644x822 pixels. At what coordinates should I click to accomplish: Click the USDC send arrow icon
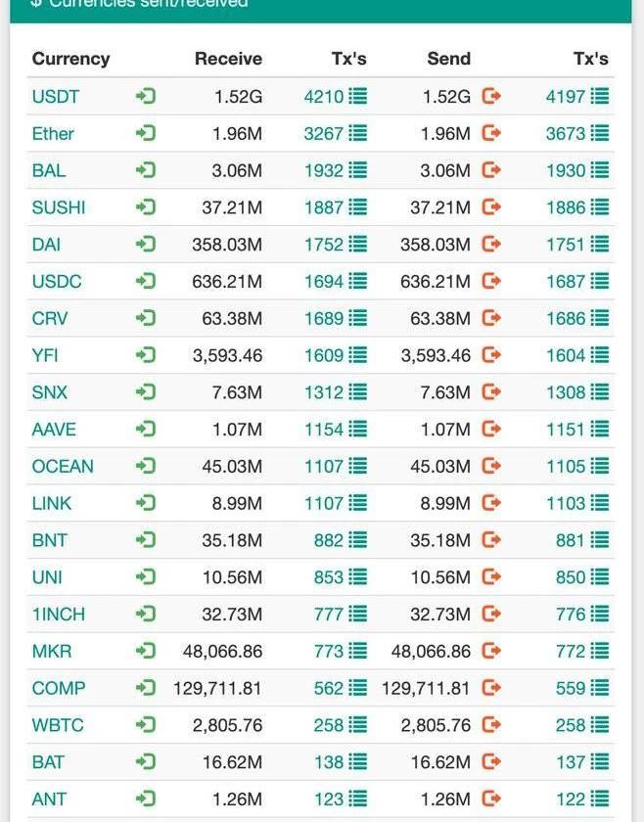point(491,282)
